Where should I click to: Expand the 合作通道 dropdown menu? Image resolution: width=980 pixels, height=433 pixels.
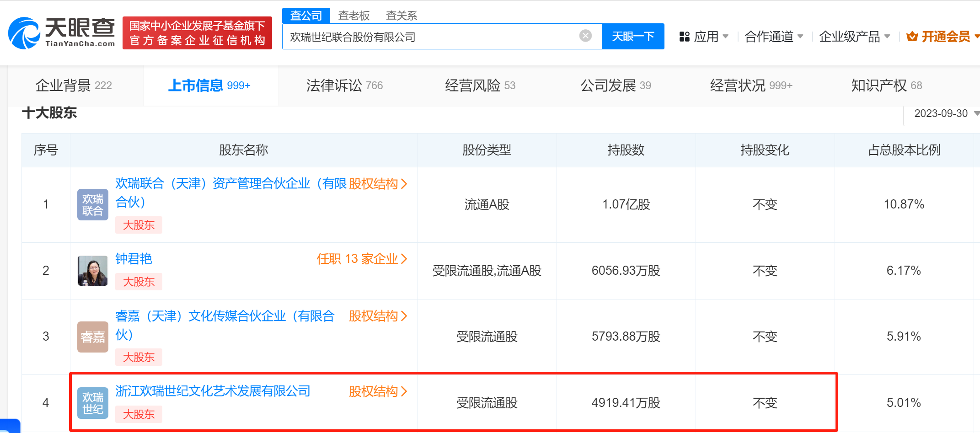(x=774, y=37)
